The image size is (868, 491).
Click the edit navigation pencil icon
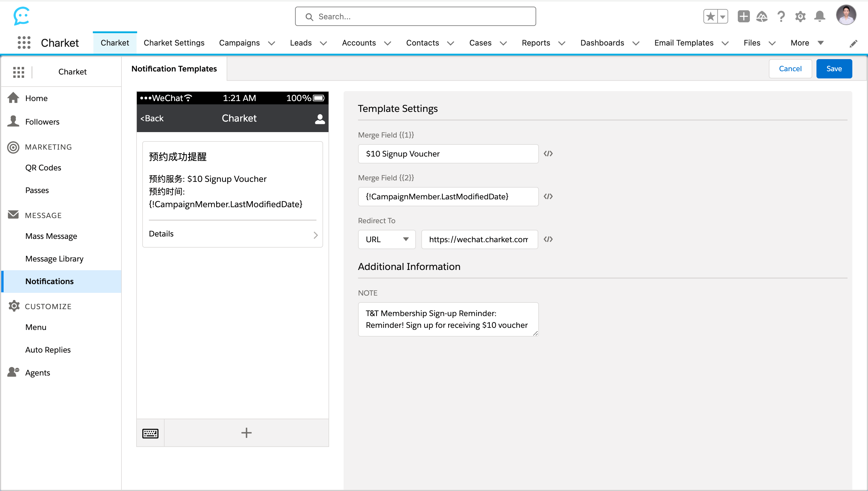click(853, 43)
